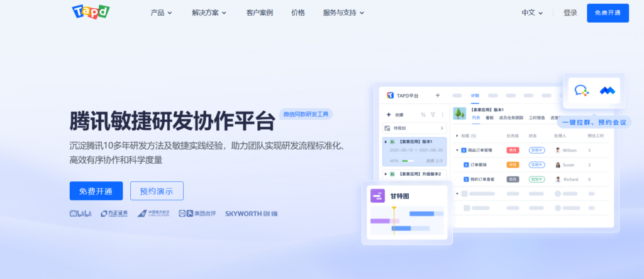Click 免费开通 button under the hero description
644x279 pixels.
[96, 191]
